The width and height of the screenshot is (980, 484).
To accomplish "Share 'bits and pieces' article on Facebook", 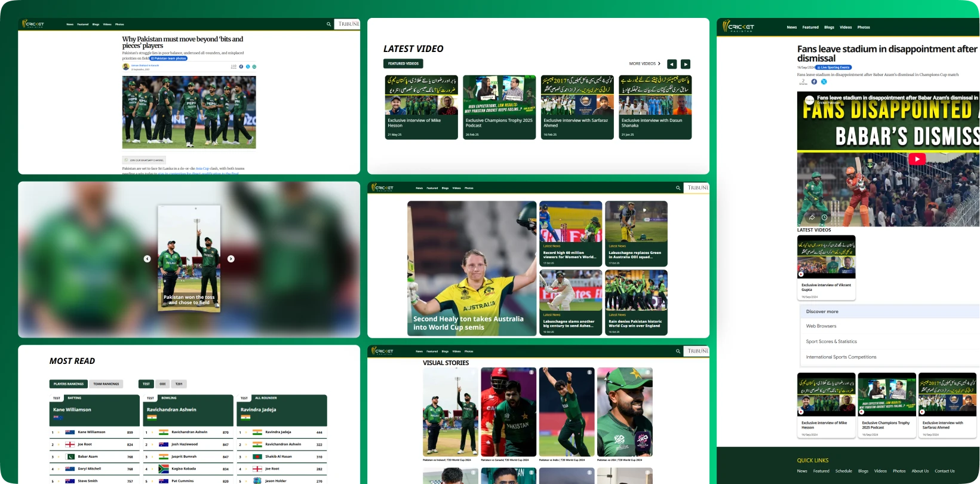I will (241, 66).
